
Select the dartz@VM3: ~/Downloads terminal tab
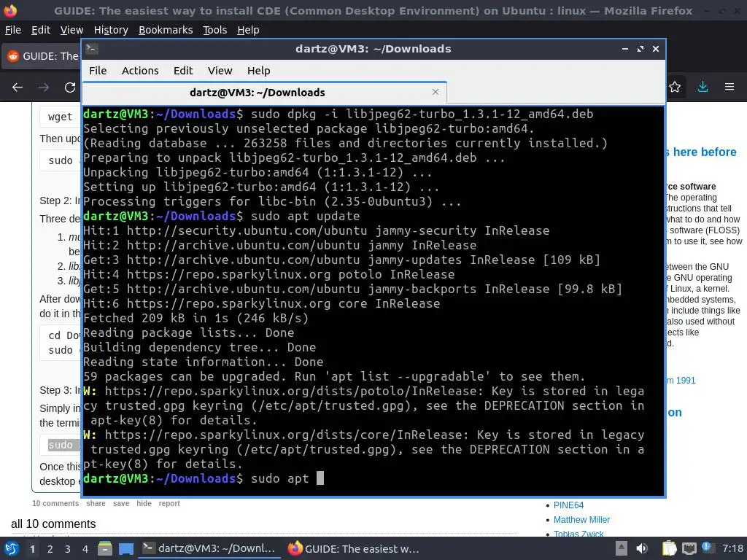pyautogui.click(x=264, y=93)
